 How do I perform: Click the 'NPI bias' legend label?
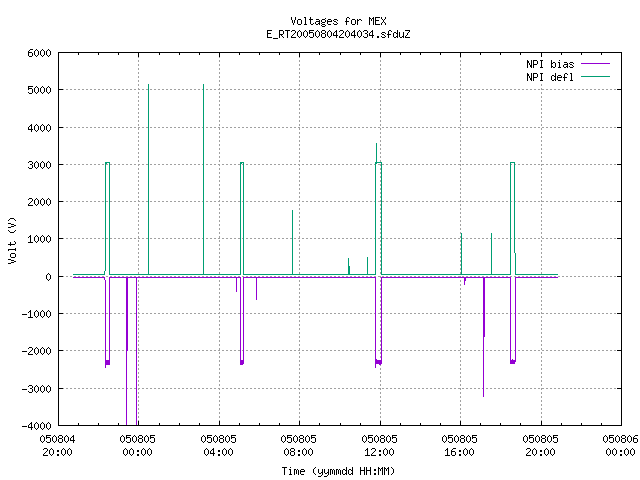click(550, 64)
